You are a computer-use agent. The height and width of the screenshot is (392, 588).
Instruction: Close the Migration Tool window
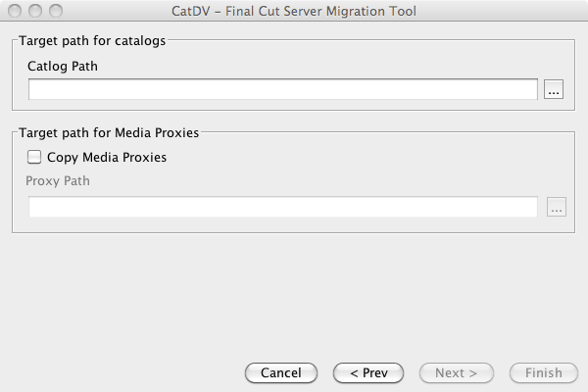pyautogui.click(x=15, y=11)
